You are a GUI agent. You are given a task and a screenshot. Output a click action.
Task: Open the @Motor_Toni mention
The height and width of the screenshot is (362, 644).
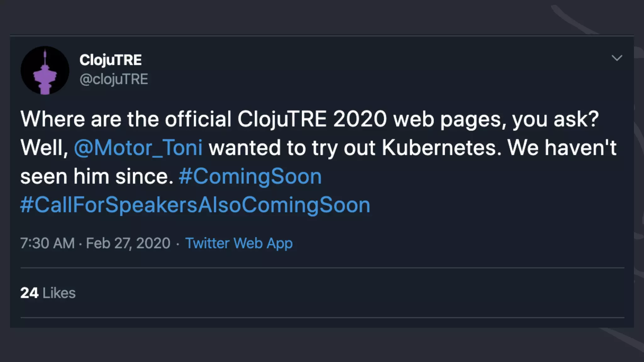[x=138, y=148]
